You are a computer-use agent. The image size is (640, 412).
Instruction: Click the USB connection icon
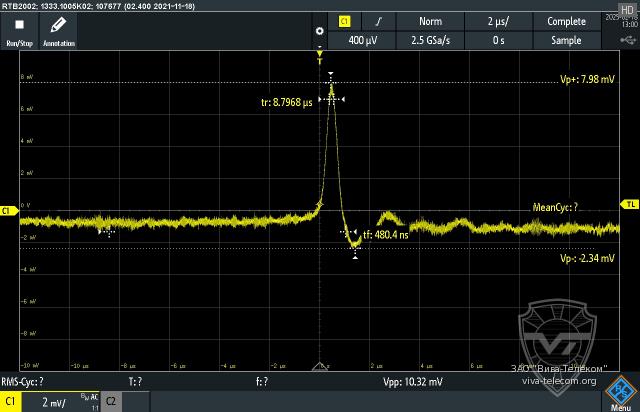point(628,40)
